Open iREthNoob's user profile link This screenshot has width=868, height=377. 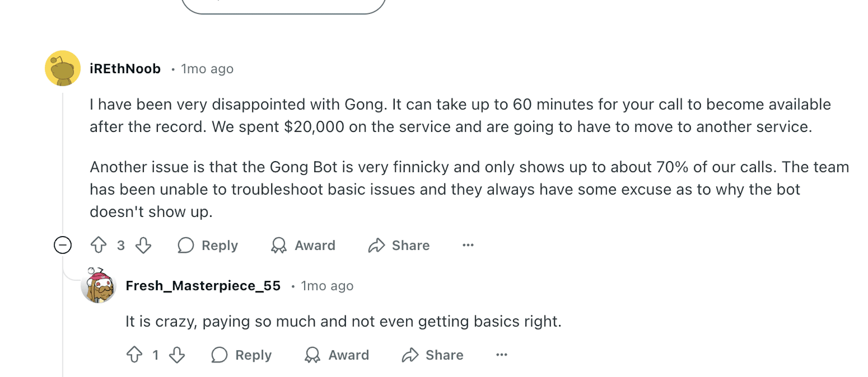point(125,69)
